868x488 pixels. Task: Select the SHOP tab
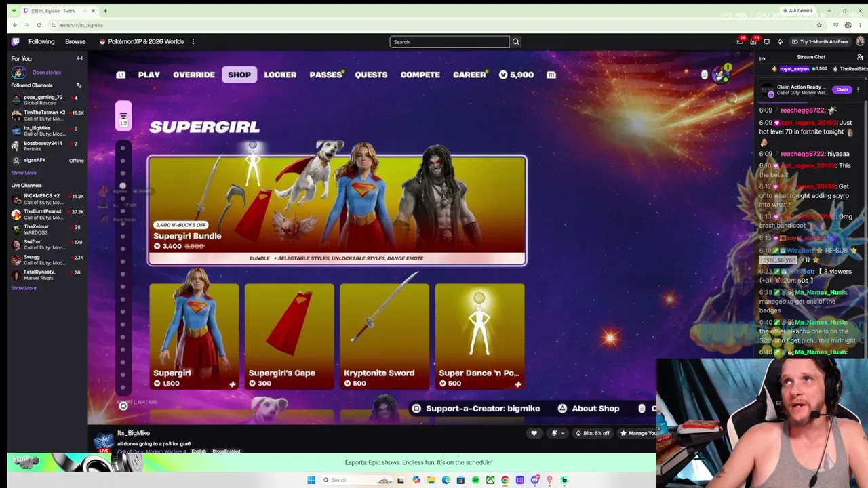pyautogui.click(x=239, y=75)
